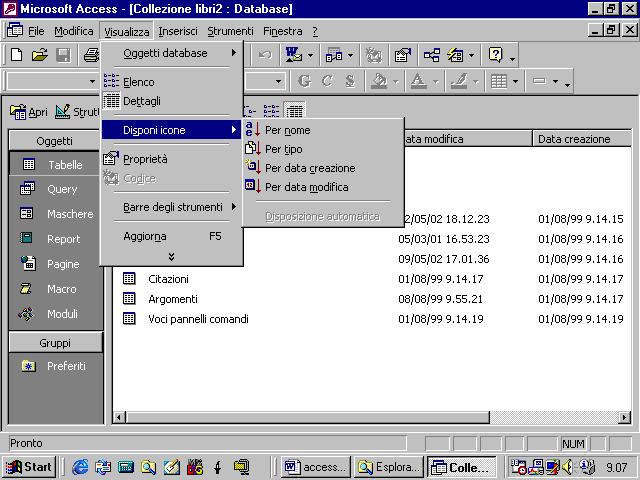The height and width of the screenshot is (480, 640).
Task: Sort by Data creazione column header
Action: (x=581, y=139)
